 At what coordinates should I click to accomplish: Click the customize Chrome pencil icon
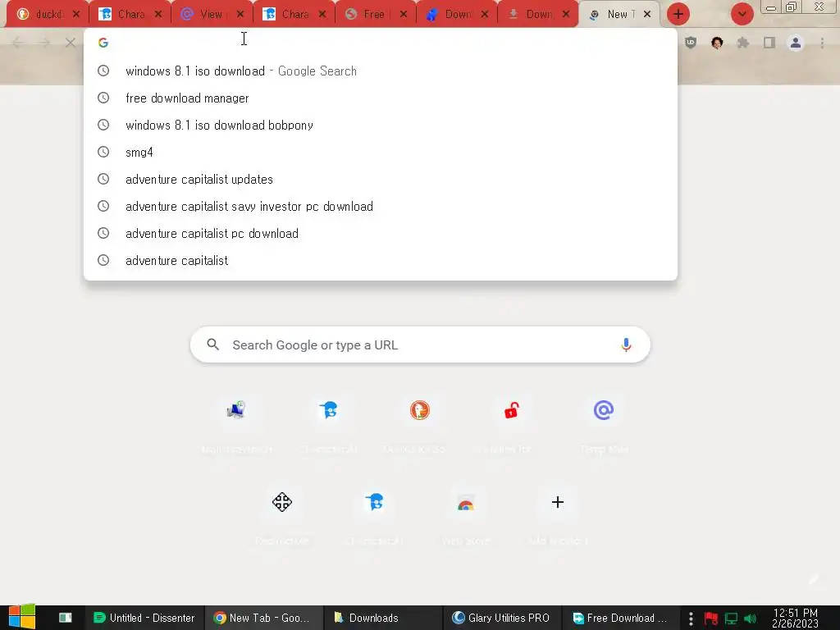pyautogui.click(x=814, y=580)
